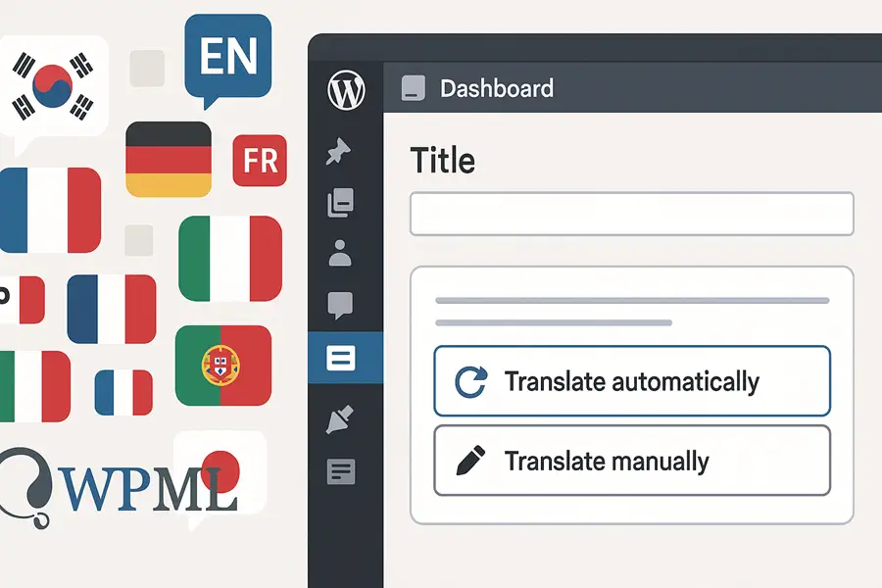Pick the Portuguese flag tile
Image resolution: width=882 pixels, height=588 pixels.
click(x=223, y=366)
